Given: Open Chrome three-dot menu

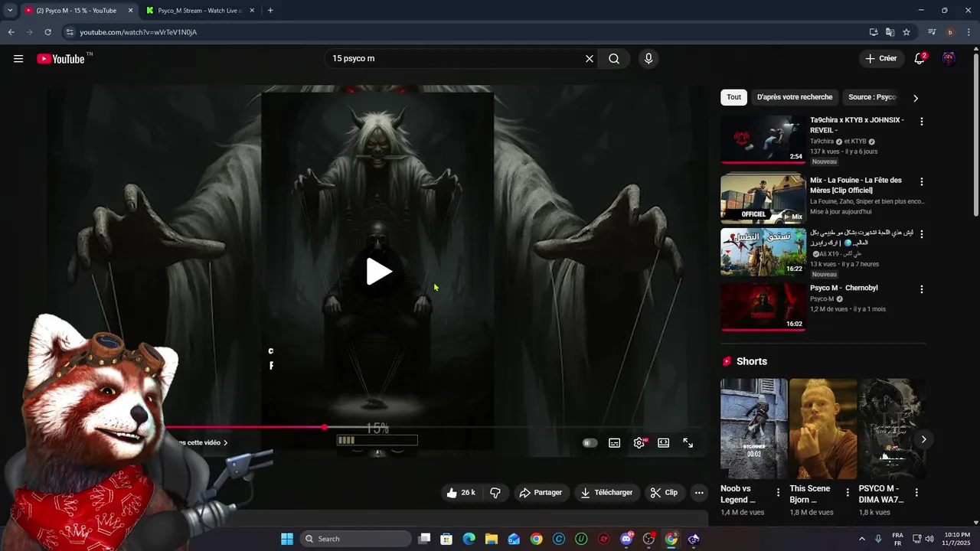Looking at the screenshot, I should (969, 32).
